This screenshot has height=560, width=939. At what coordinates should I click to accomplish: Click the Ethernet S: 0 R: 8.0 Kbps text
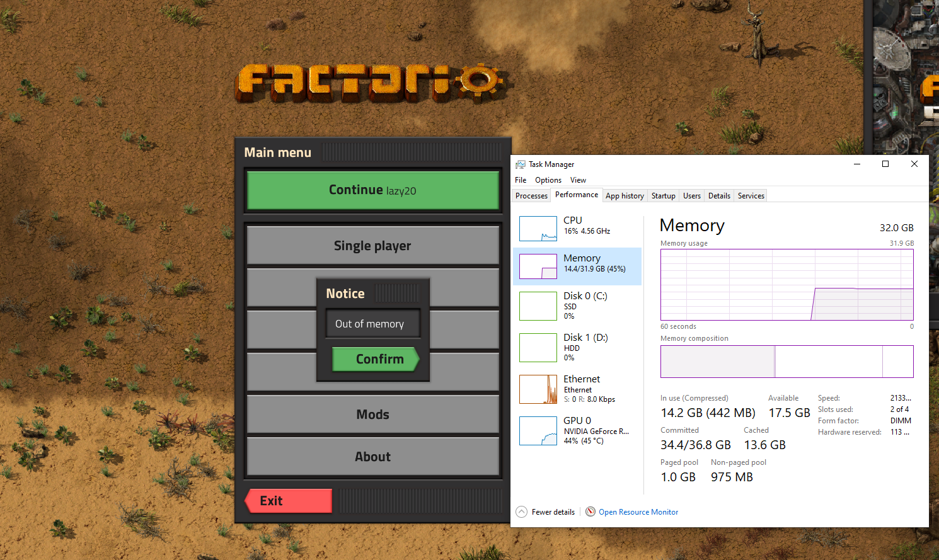pos(589,399)
